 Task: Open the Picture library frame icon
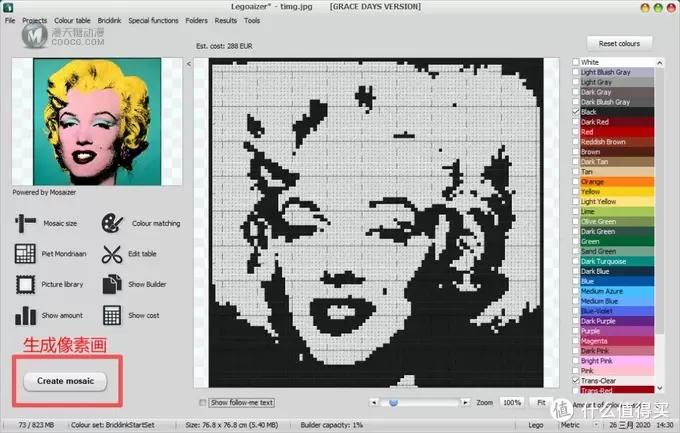point(25,285)
